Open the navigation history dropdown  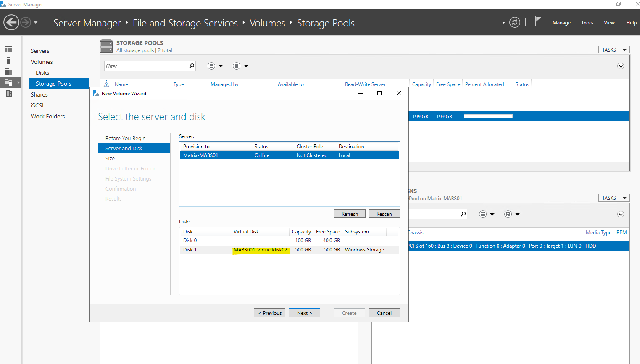(x=36, y=22)
